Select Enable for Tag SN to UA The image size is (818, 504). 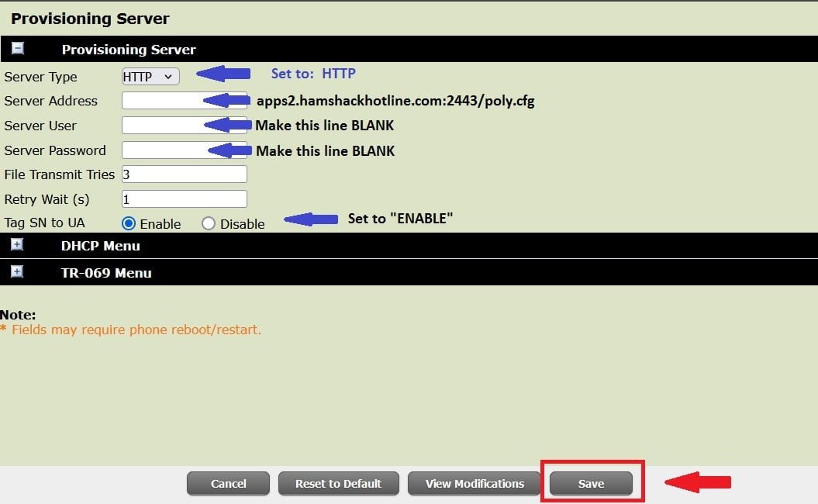[129, 223]
